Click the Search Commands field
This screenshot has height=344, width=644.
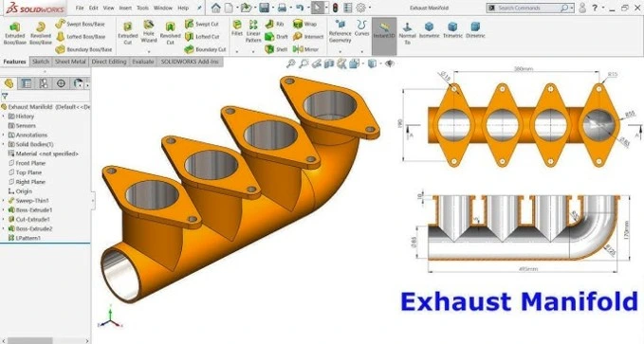(x=530, y=8)
